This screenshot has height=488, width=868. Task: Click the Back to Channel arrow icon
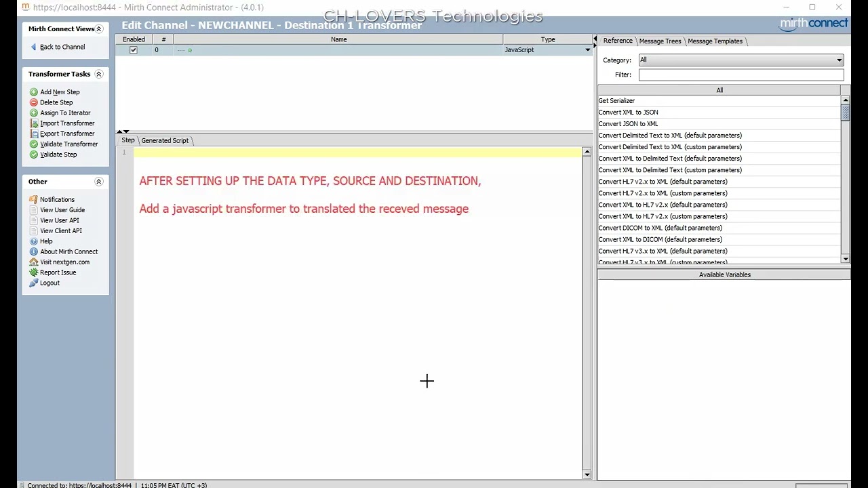(x=34, y=47)
